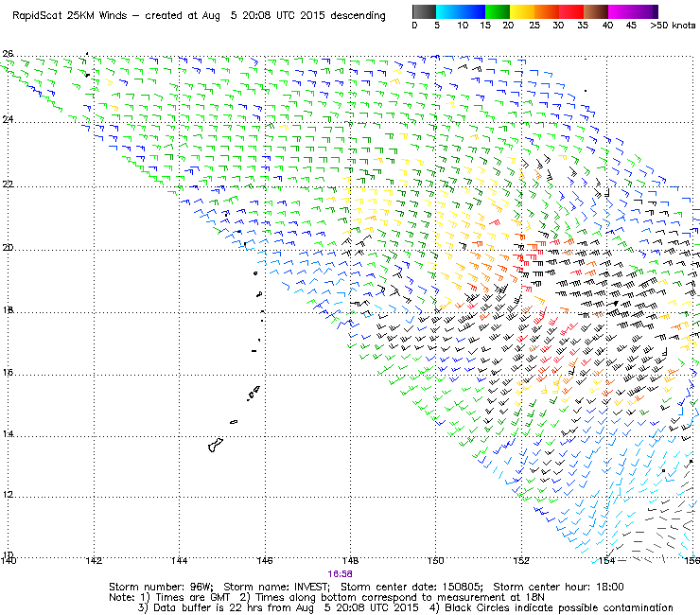Click the latitude axis label '24'
This screenshot has height=615, width=700.
pos(8,119)
